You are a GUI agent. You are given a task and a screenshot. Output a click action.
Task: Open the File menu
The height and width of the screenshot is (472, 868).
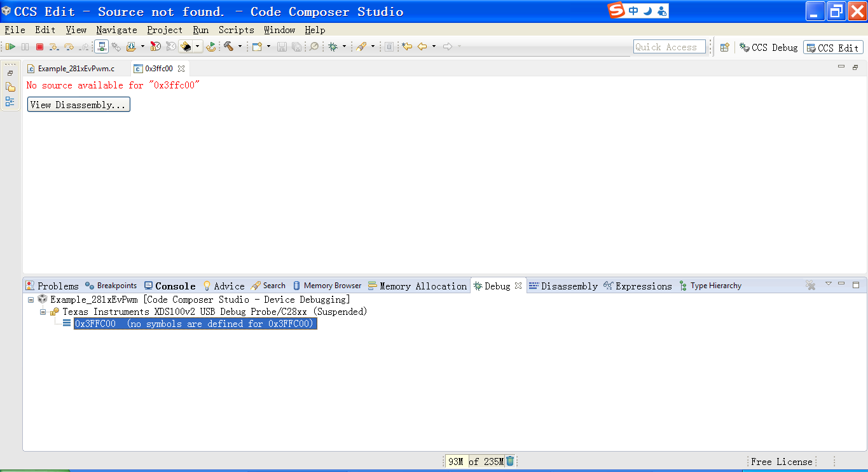15,30
